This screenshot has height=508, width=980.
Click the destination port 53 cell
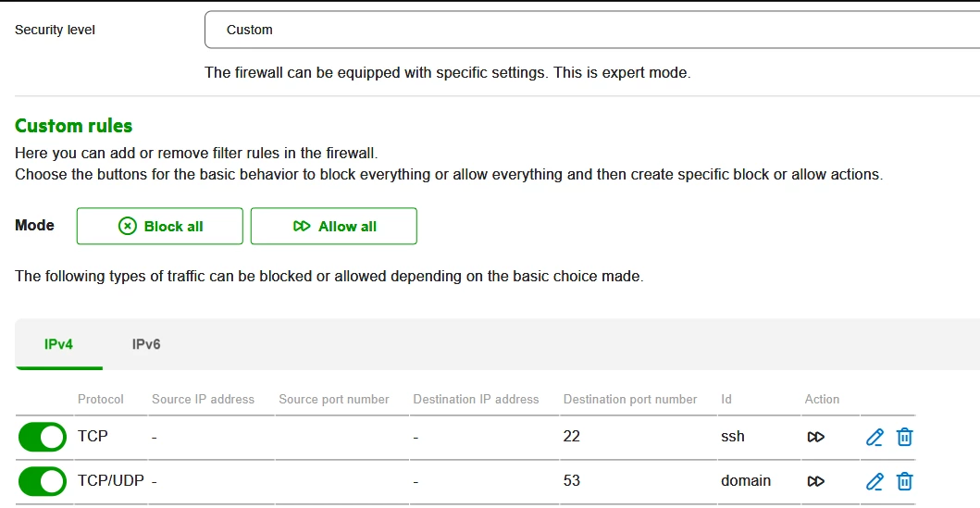point(572,481)
